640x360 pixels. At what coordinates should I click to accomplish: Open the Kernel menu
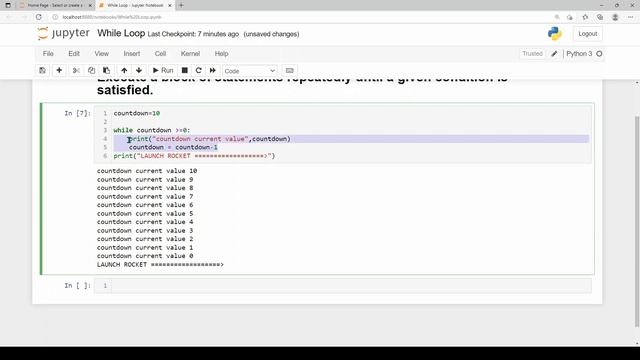[x=190, y=54]
